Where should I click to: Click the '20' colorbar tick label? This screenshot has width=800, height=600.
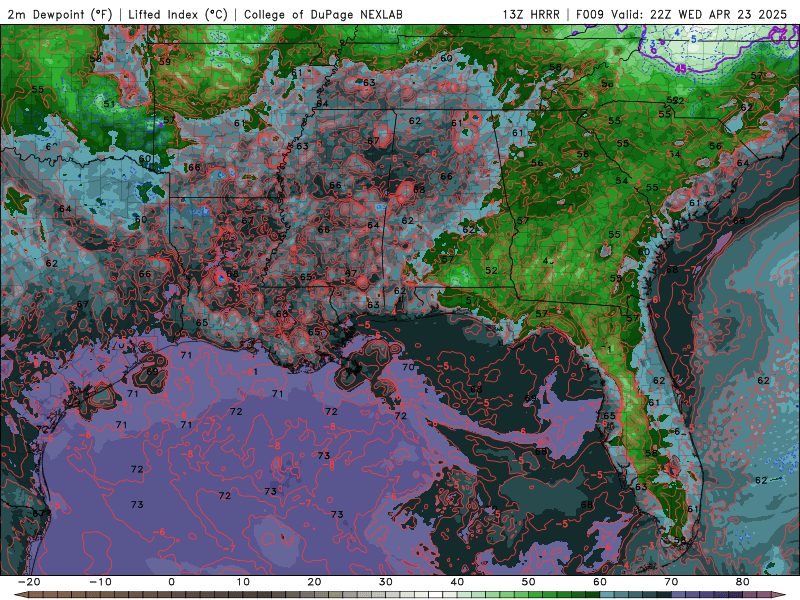coord(314,582)
